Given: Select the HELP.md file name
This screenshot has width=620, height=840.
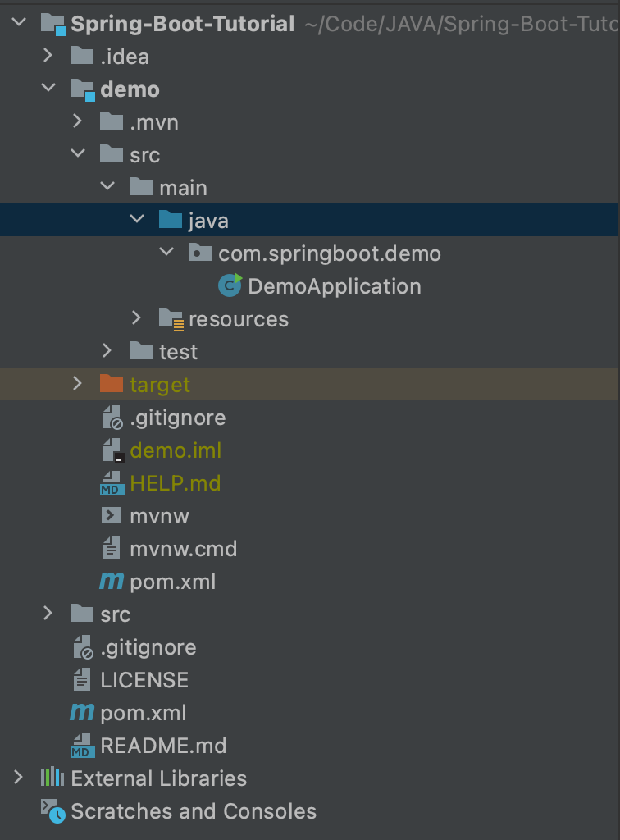Looking at the screenshot, I should 175,483.
